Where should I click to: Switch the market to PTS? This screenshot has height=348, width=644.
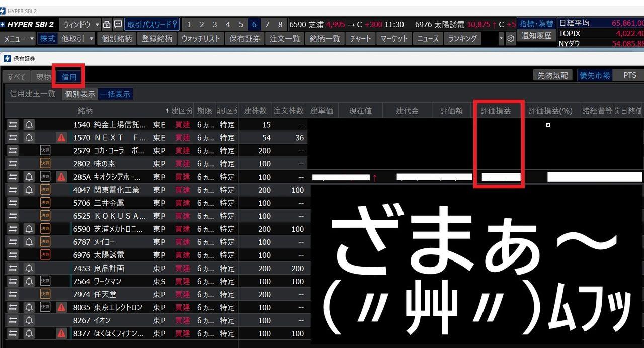click(630, 75)
